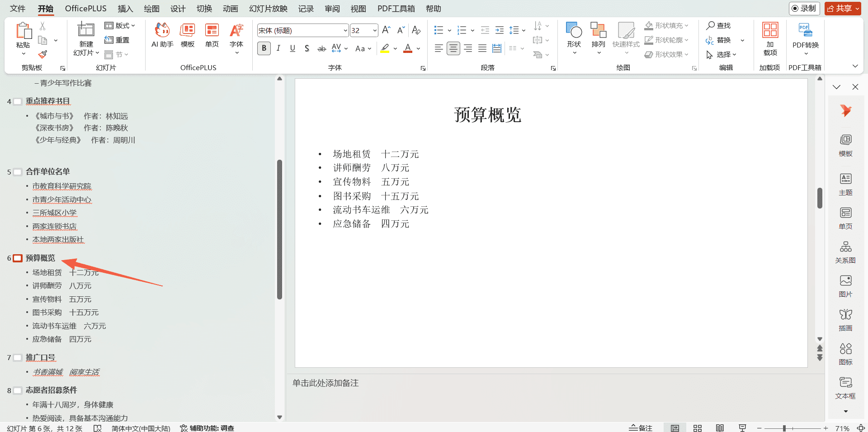Apply yellow text highlight color
868x432 pixels.
[385, 48]
